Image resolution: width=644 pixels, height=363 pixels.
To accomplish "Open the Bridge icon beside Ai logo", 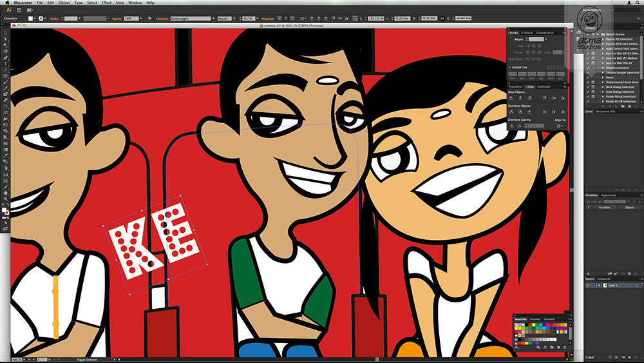I will pos(19,10).
